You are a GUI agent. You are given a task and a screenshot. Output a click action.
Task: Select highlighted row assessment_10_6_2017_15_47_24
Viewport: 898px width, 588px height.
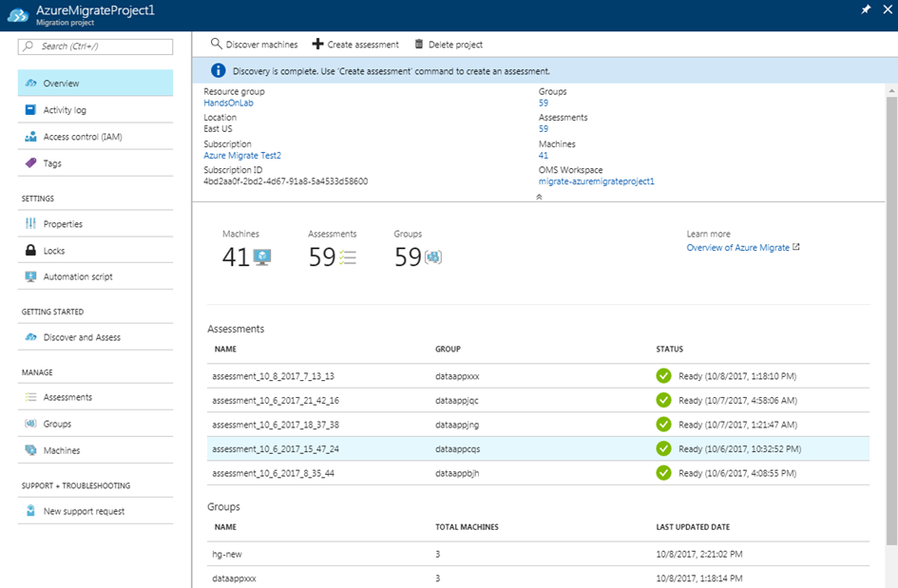click(538, 449)
